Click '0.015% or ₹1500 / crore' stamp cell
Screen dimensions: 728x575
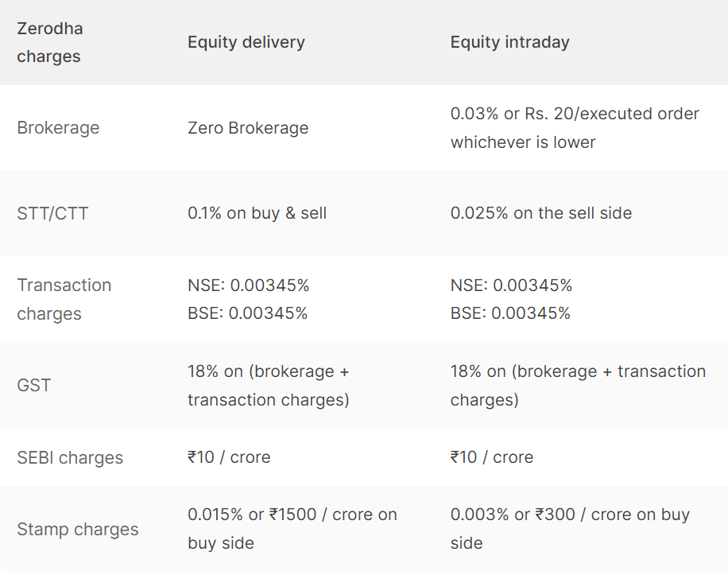(x=292, y=529)
